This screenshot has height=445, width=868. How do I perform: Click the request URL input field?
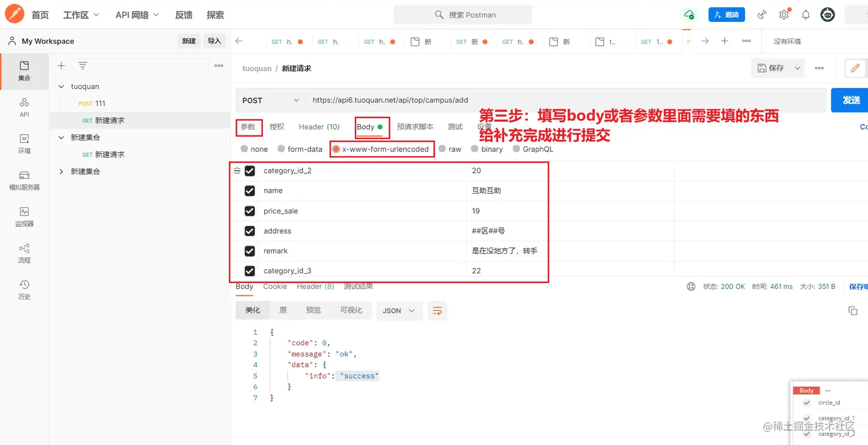pos(565,100)
